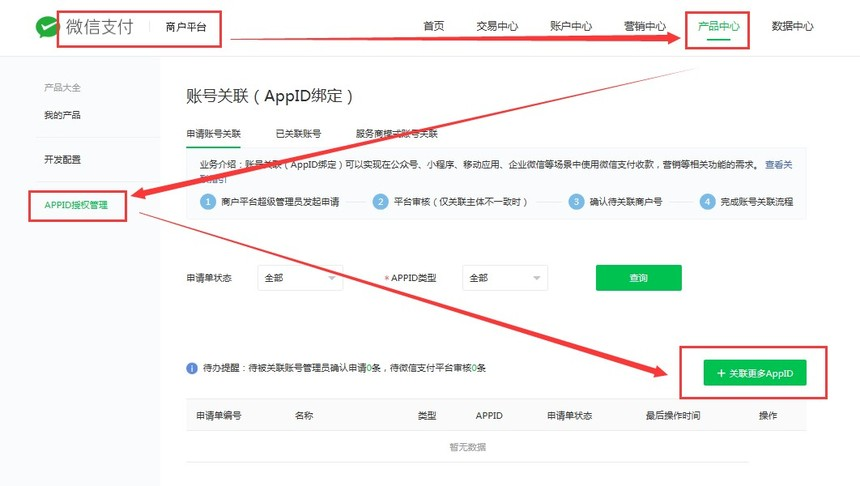Open 首页 in top navigation
Viewport: 860px width, 486px height.
coord(433,27)
